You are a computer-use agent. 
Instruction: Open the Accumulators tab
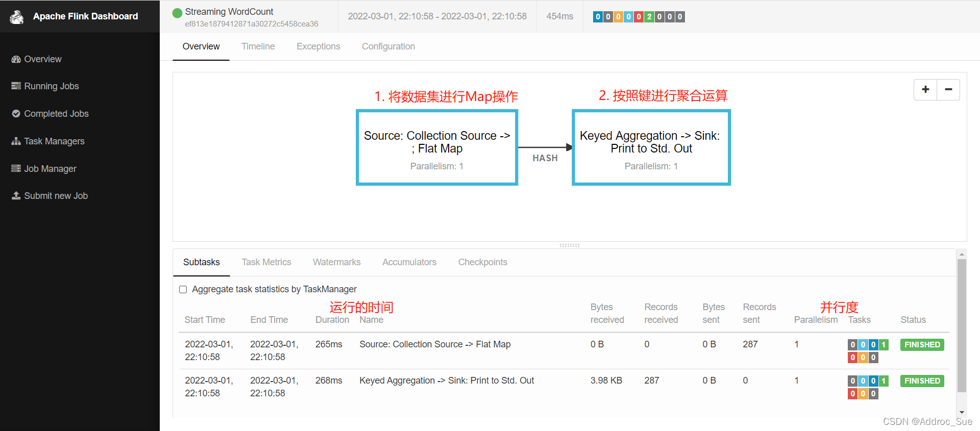409,262
